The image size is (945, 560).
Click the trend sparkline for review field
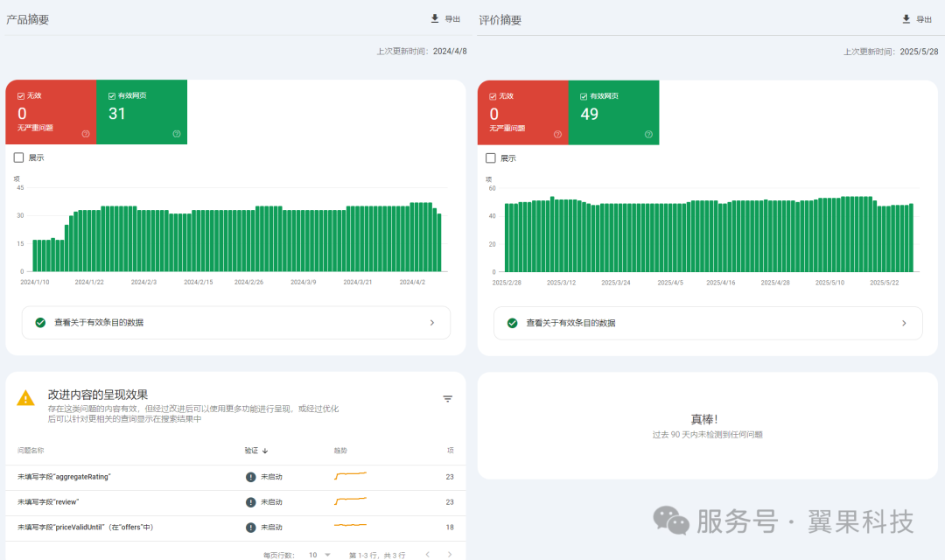tap(350, 501)
